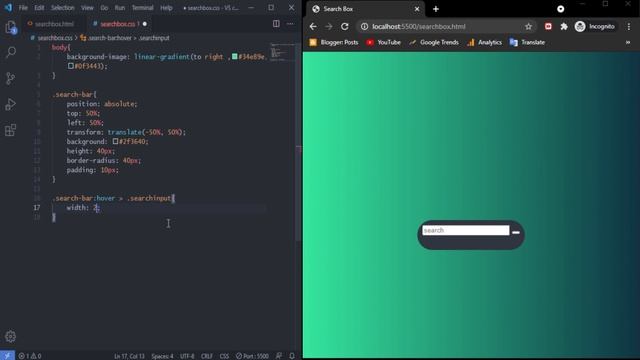Image resolution: width=640 pixels, height=360 pixels.
Task: Open the Terminal menu
Action: coord(142,8)
